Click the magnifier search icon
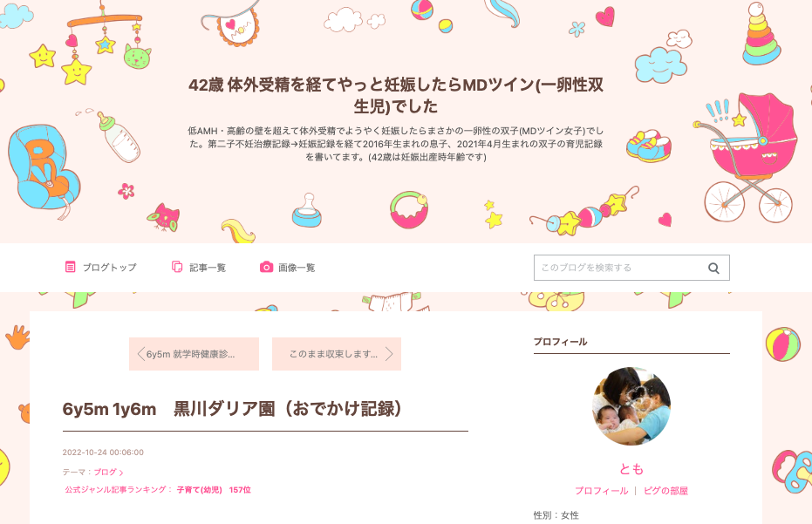The width and height of the screenshot is (812, 524). point(713,269)
